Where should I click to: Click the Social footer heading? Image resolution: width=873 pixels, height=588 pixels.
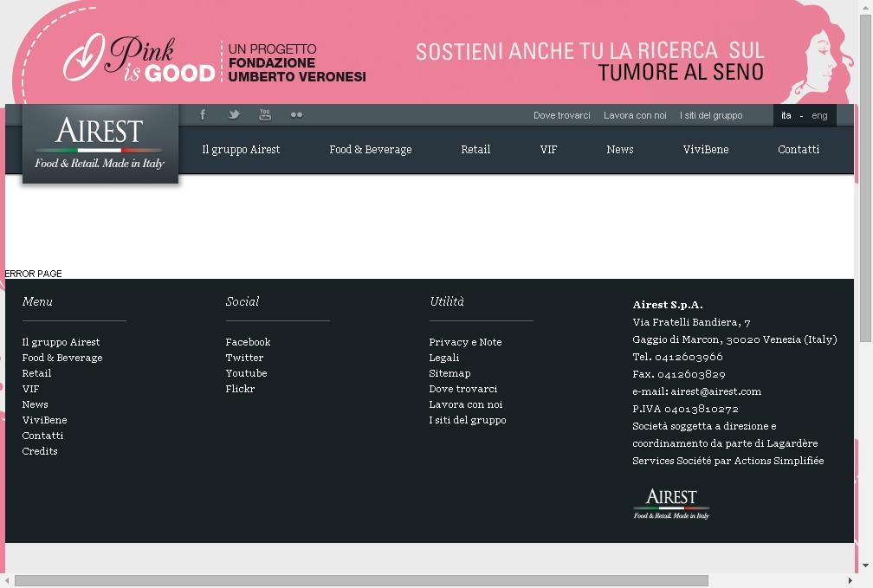(242, 301)
